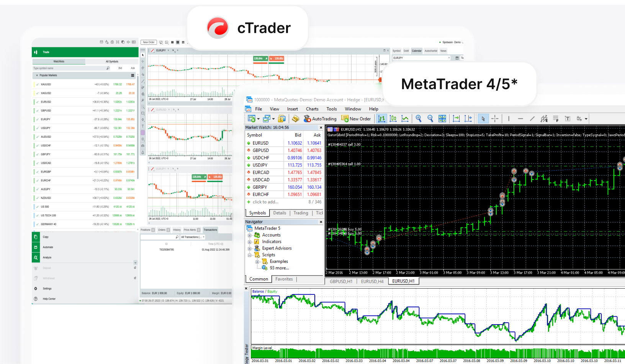This screenshot has height=364, width=625.
Task: Expand the Expert Advisors node in Navigator
Action: 249,248
